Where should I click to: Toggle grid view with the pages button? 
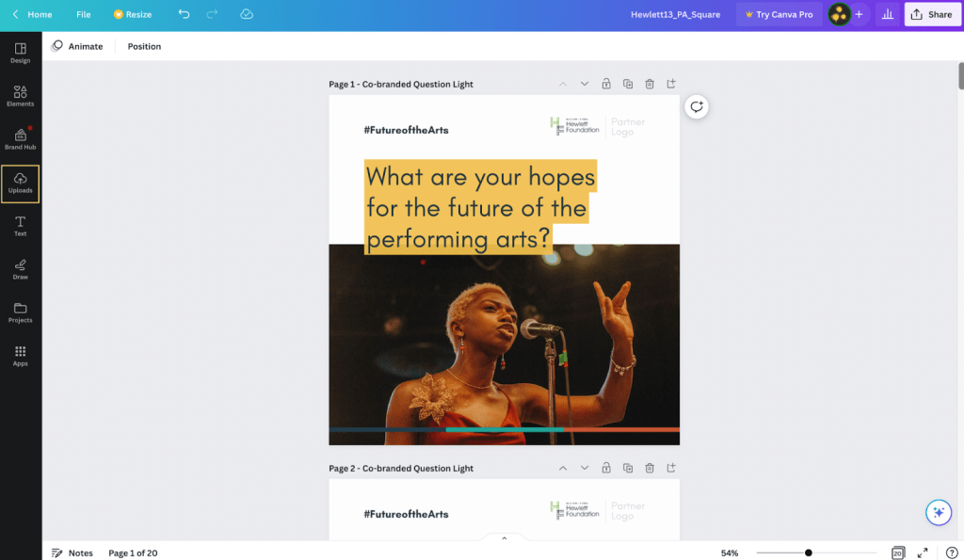tap(898, 552)
